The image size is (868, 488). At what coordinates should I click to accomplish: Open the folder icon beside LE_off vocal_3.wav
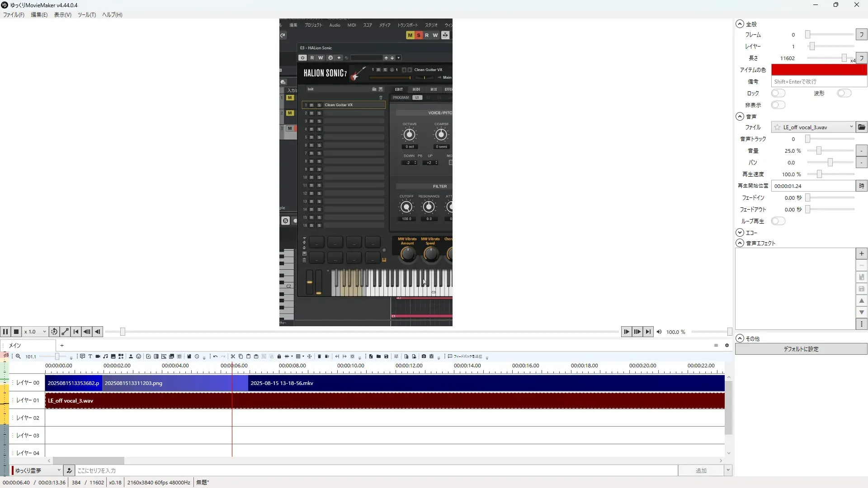pyautogui.click(x=862, y=127)
